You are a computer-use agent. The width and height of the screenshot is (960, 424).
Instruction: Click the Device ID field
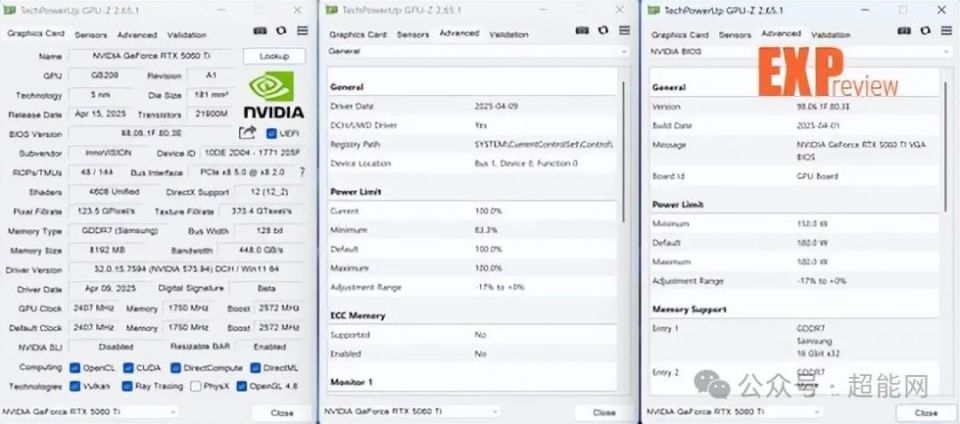252,153
